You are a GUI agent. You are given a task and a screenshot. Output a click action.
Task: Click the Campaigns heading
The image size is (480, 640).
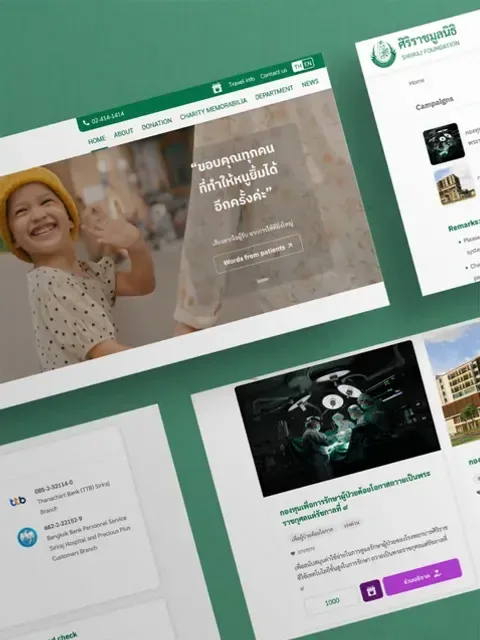tap(434, 103)
